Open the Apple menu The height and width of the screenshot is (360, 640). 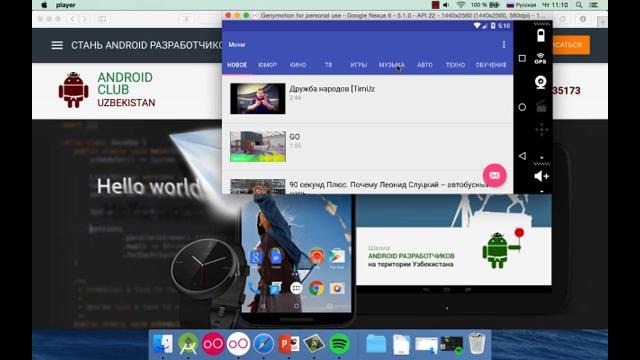click(x=44, y=5)
